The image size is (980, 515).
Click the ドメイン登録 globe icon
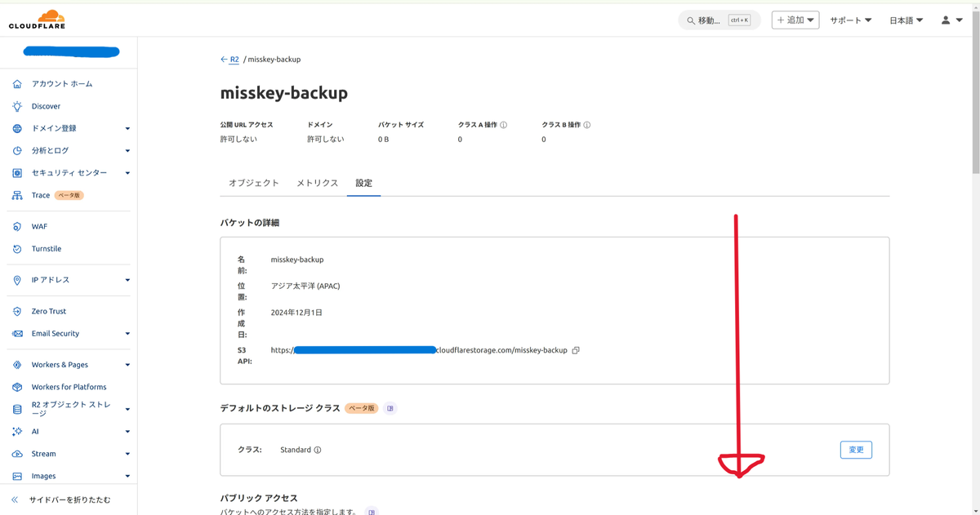tap(17, 128)
